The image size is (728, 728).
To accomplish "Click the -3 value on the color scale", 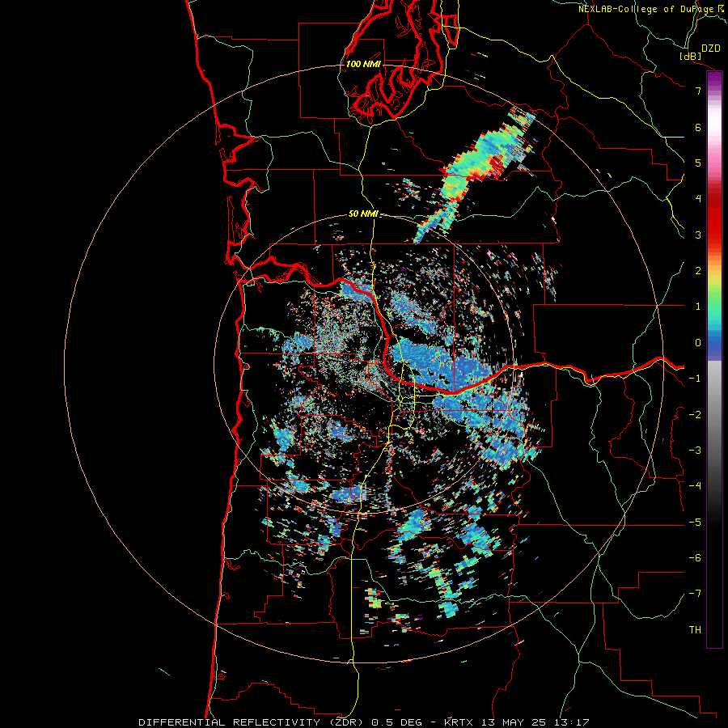I will click(695, 451).
